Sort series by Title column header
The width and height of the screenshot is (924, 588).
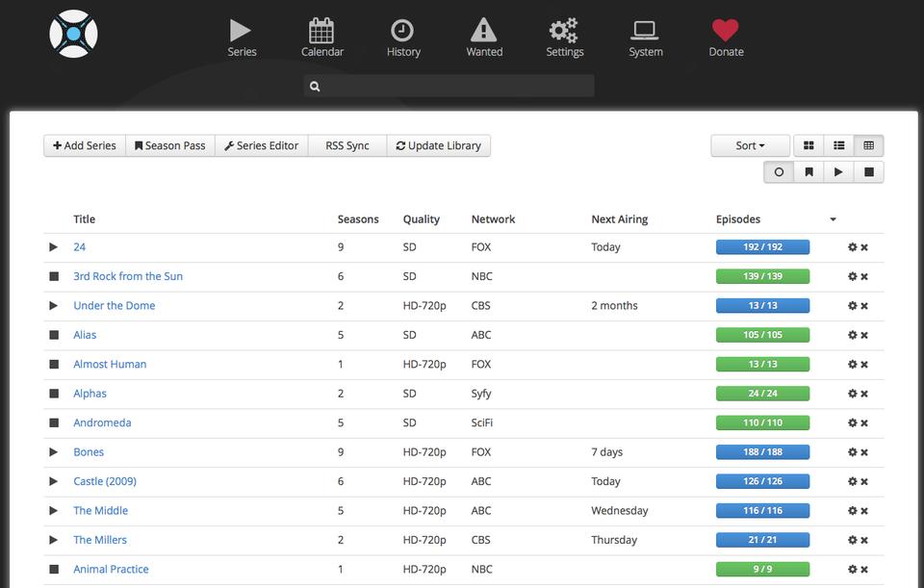tap(85, 219)
